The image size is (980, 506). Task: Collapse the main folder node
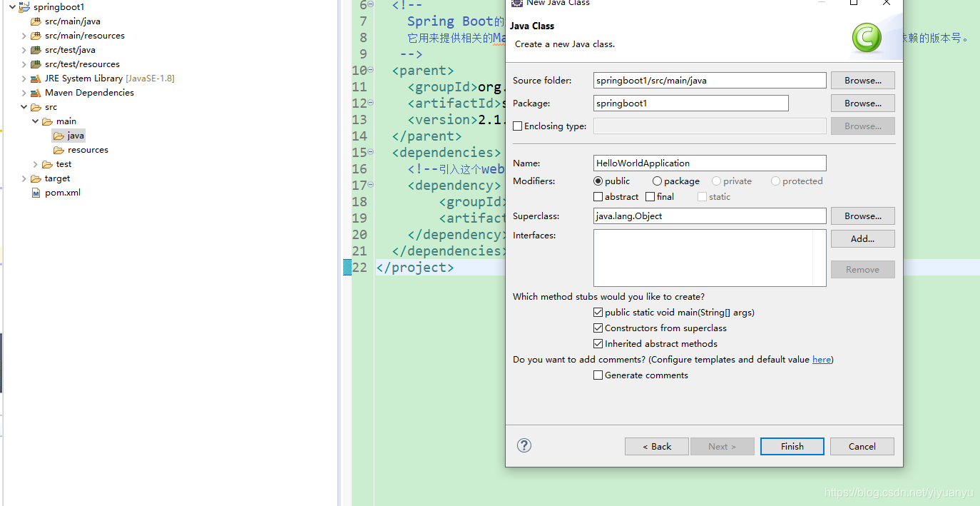click(36, 121)
